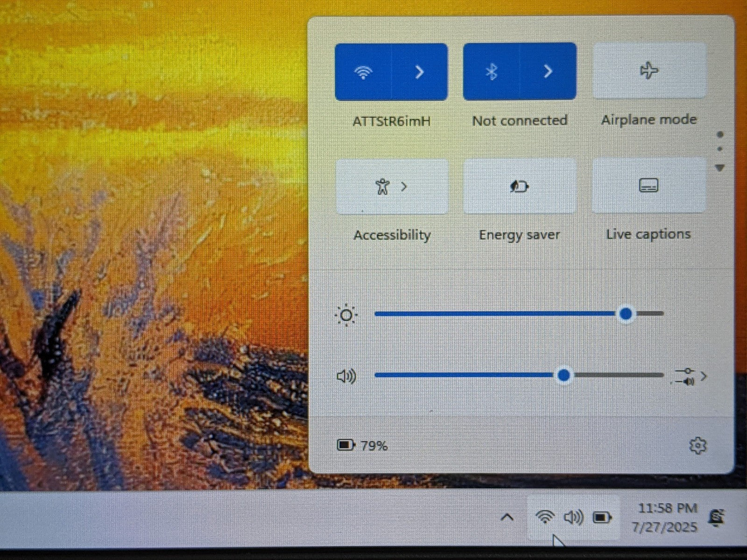Enable Airplane mode tile
Viewport: 747px width, 560px height.
click(649, 70)
